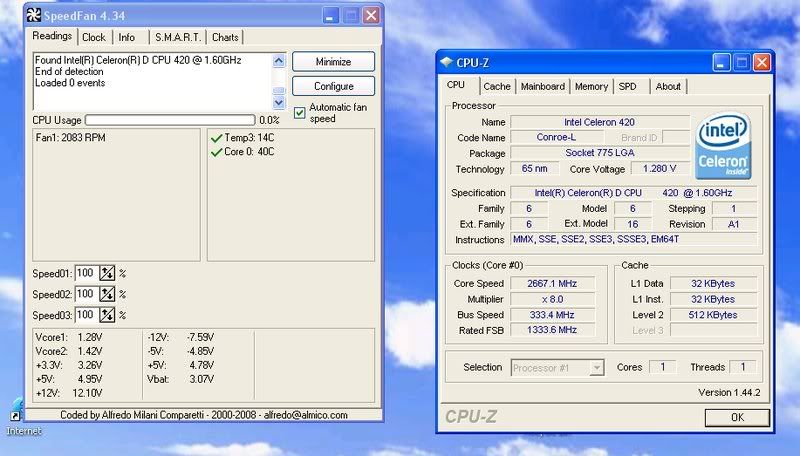Click the Technology value 65 nm
800x456 pixels.
tap(535, 169)
